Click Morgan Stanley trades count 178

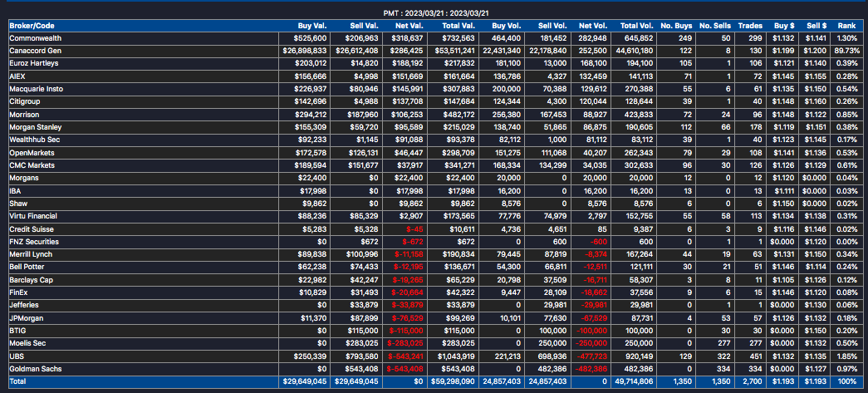click(756, 127)
